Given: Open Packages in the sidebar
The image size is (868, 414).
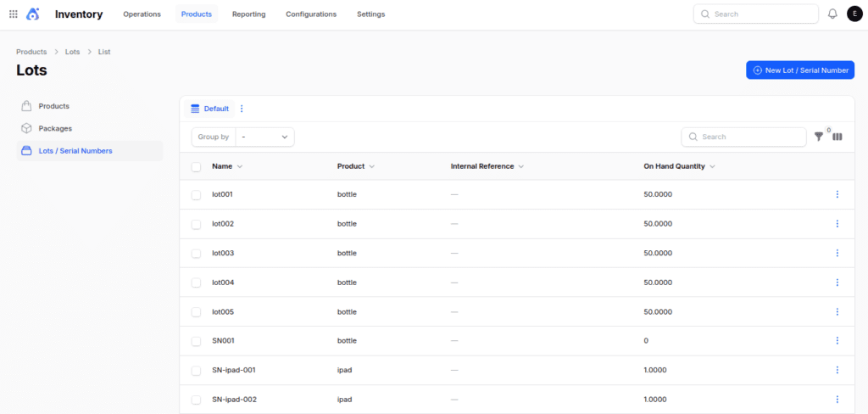Looking at the screenshot, I should pyautogui.click(x=90, y=128).
